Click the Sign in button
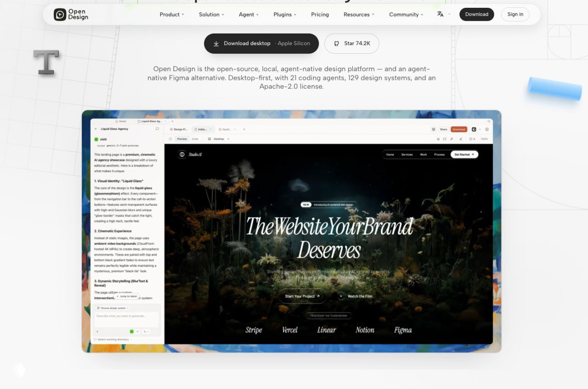This screenshot has height=389, width=588. coord(515,14)
